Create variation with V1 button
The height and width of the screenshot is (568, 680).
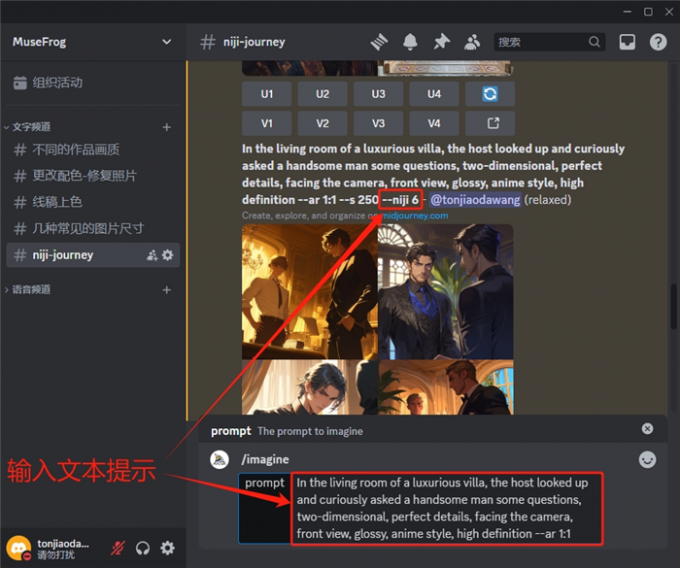(267, 123)
